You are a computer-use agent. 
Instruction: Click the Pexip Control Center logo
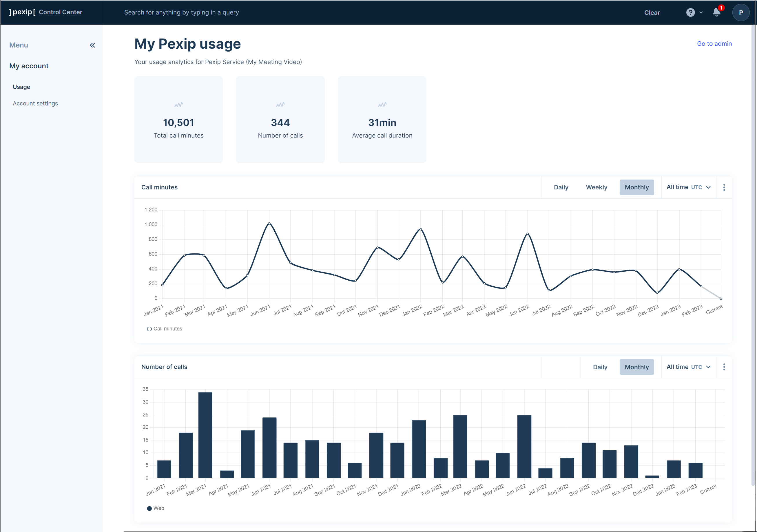coord(45,12)
